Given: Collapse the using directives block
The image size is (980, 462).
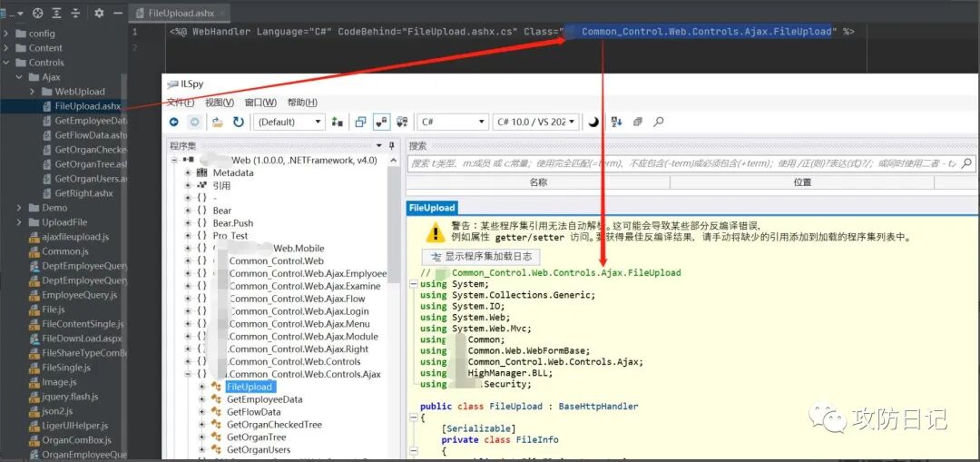Looking at the screenshot, I should tap(413, 284).
